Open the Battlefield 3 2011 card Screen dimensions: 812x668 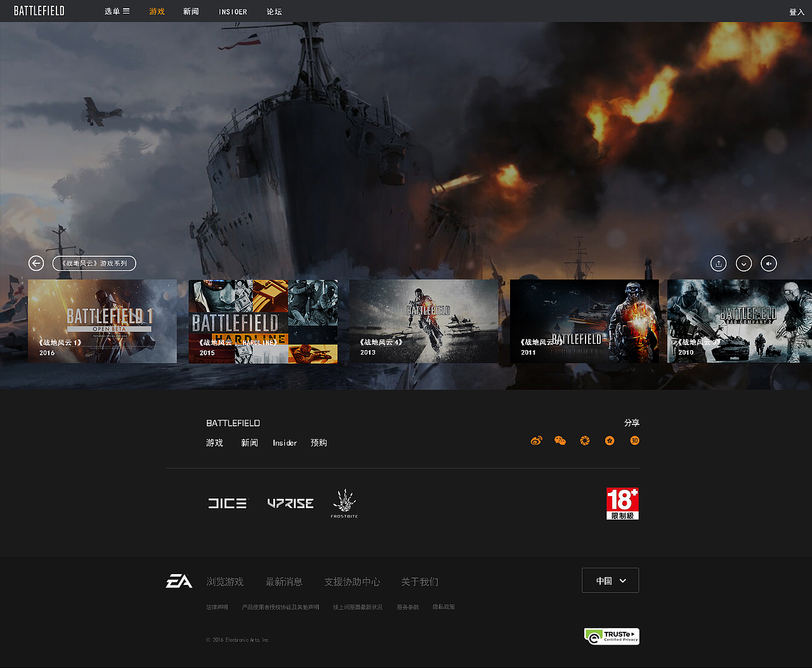pyautogui.click(x=584, y=321)
